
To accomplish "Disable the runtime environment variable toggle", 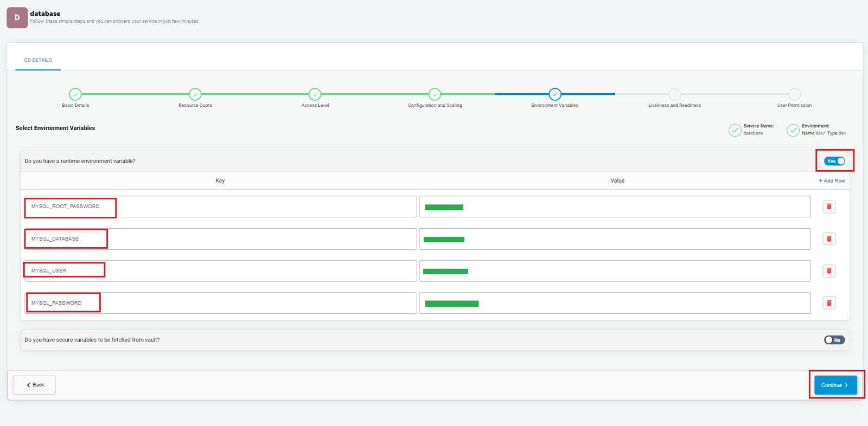I will (x=834, y=161).
